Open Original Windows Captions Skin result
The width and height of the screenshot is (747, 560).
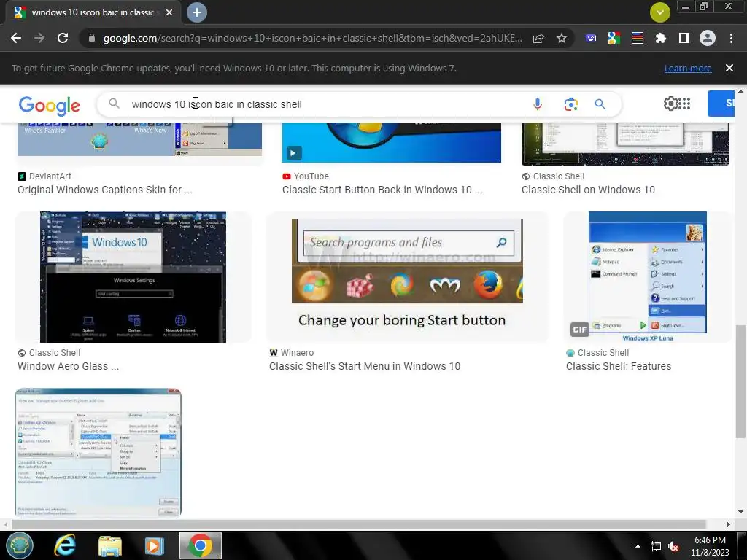click(105, 190)
